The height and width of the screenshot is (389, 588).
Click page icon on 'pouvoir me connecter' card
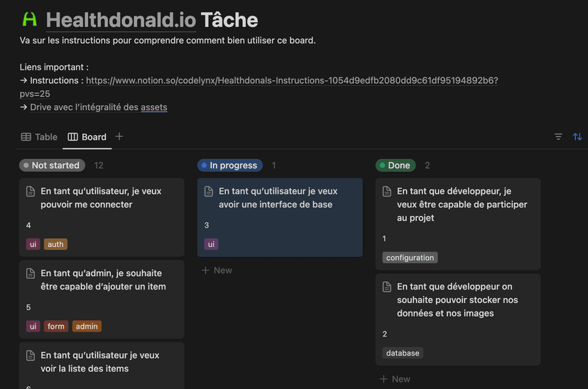(31, 191)
